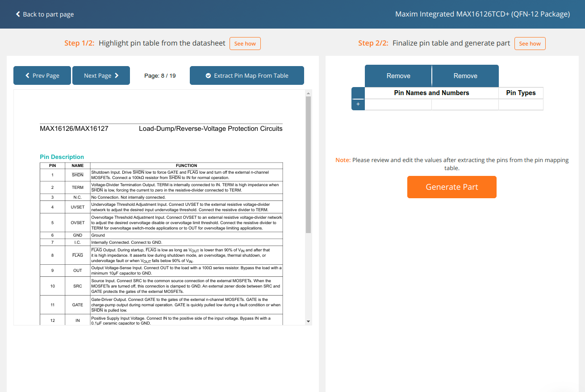Click the empty Pin Types cell
Viewport: 585px width, 392px height.
coord(521,104)
